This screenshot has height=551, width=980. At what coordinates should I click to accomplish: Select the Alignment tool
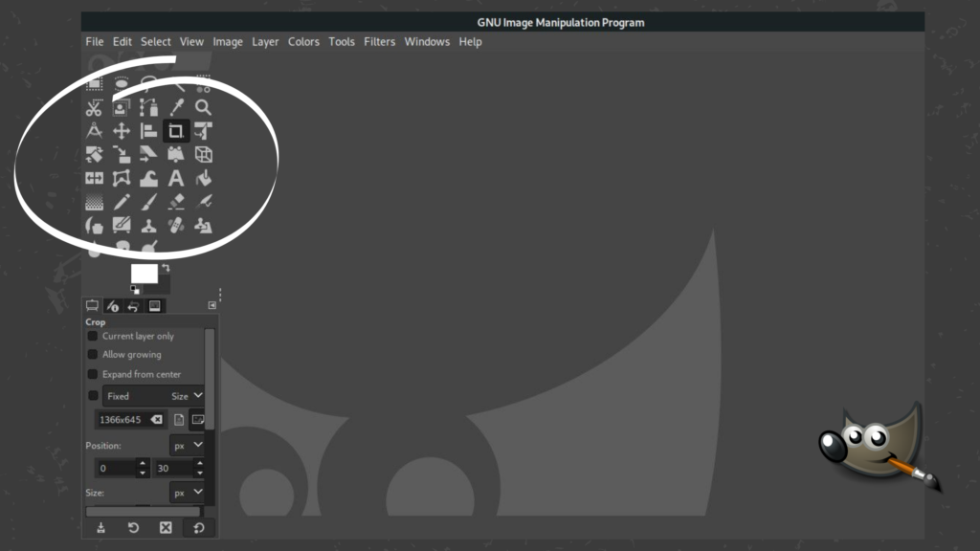pos(148,131)
